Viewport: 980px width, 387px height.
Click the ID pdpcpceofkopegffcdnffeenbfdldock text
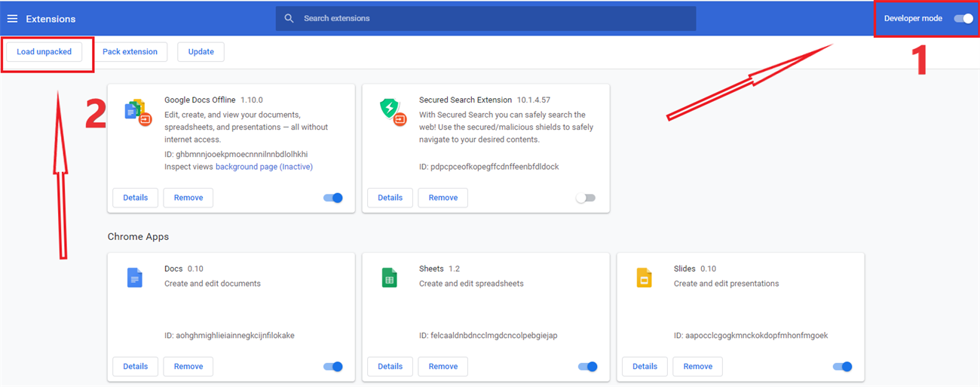click(489, 167)
